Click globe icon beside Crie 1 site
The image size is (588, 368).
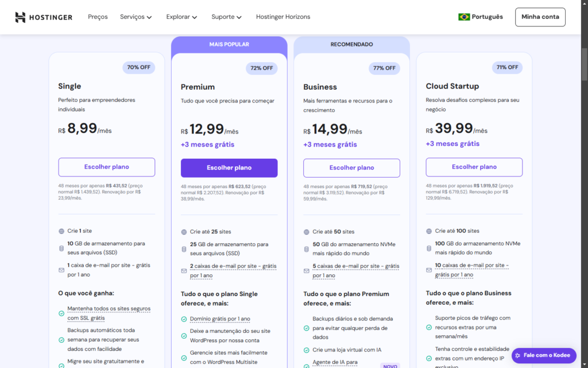61,231
